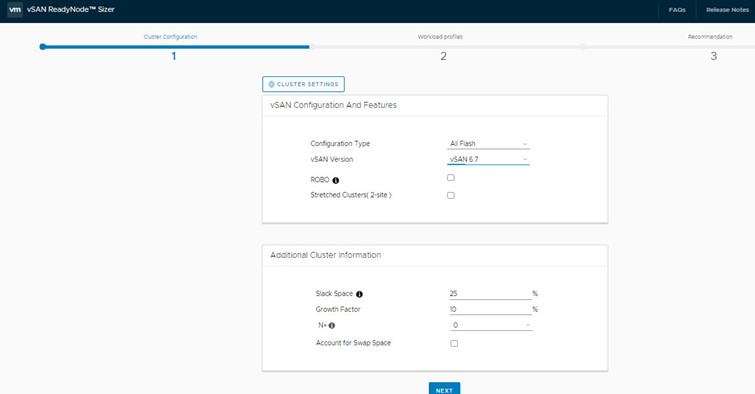Select step 1 Cluster Configuration
Screen dimensions: 755x394
(x=174, y=56)
